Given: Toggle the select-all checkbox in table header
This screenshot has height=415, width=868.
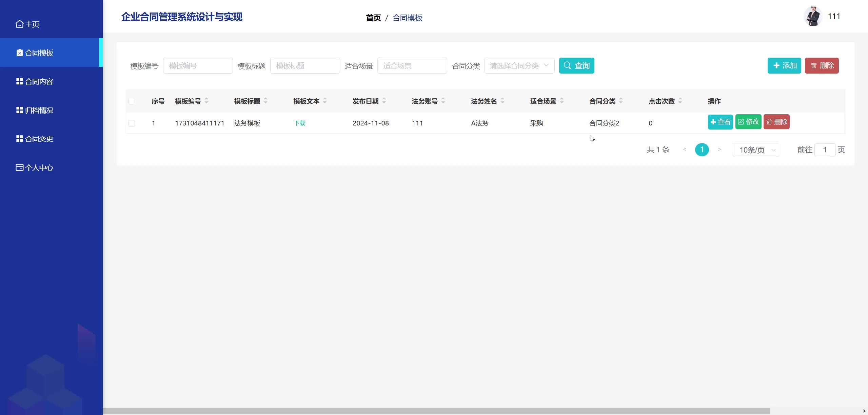Looking at the screenshot, I should 132,101.
